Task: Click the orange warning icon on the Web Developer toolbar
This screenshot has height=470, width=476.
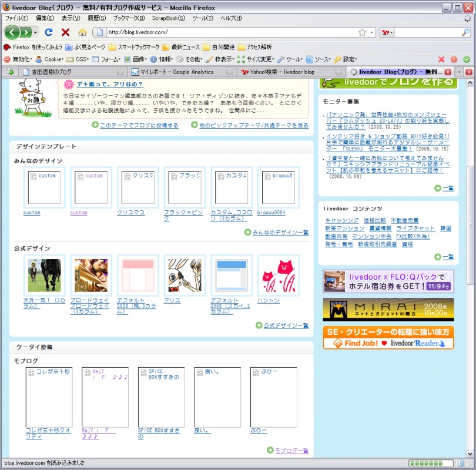Action: [x=454, y=59]
